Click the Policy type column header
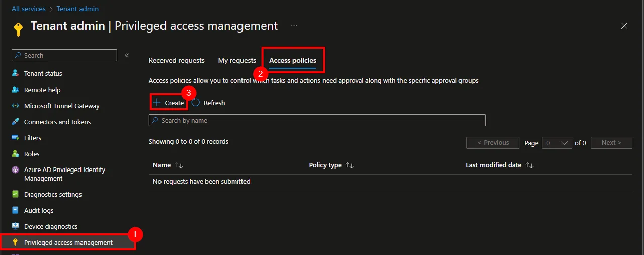The width and height of the screenshot is (644, 255). tap(325, 165)
